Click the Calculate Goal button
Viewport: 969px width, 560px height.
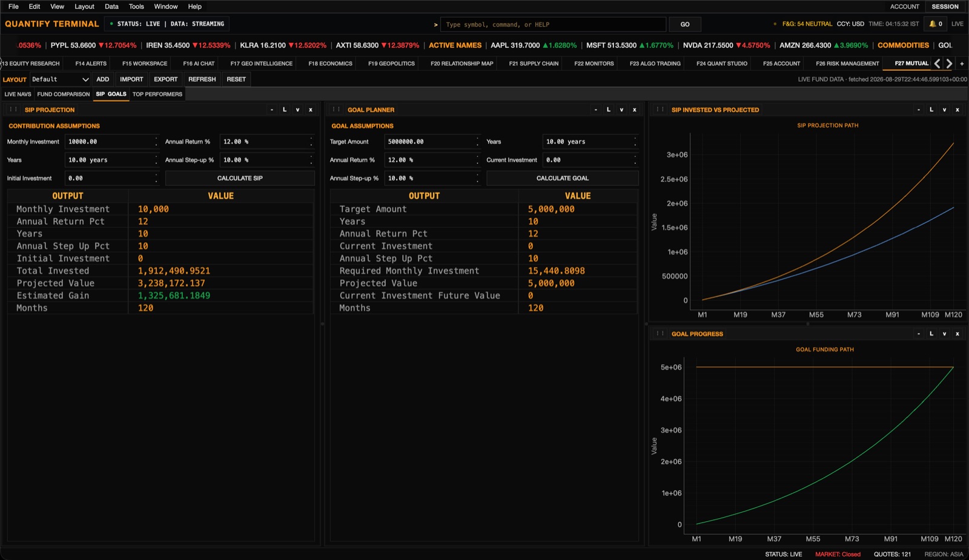point(562,178)
